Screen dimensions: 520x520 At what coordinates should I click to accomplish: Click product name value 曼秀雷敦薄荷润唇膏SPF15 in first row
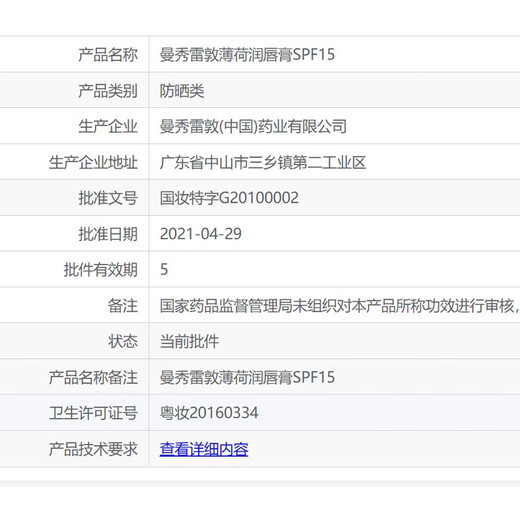point(247,54)
